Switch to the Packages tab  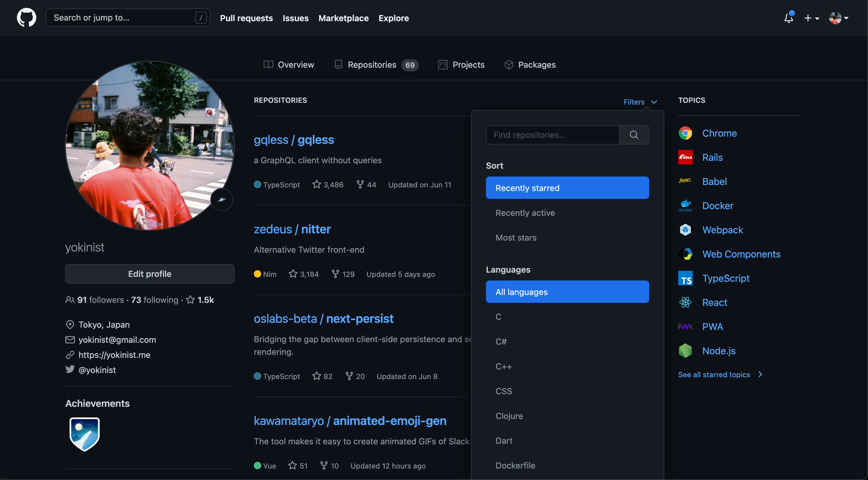click(530, 65)
